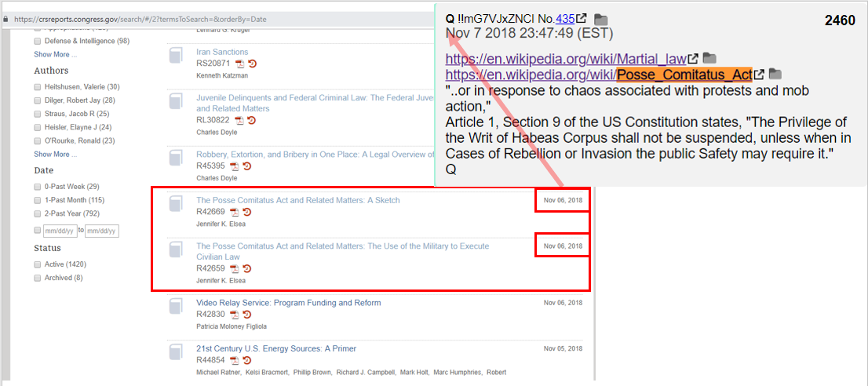
Task: View version history icon for R42830
Action: coord(247,315)
